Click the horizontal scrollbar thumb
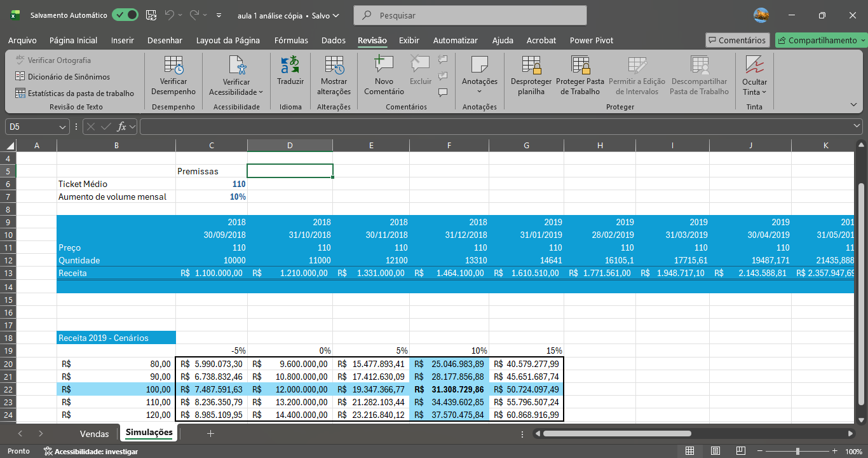This screenshot has width=868, height=458. point(616,433)
